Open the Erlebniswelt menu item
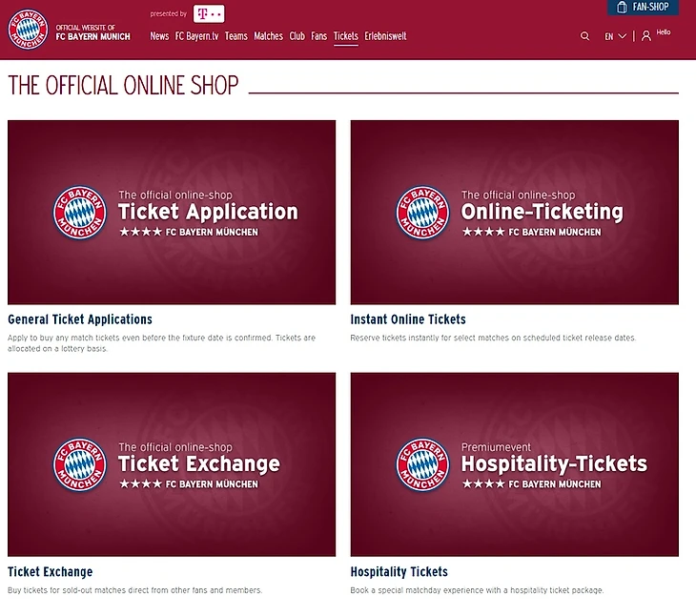This screenshot has width=696, height=616. pos(385,36)
